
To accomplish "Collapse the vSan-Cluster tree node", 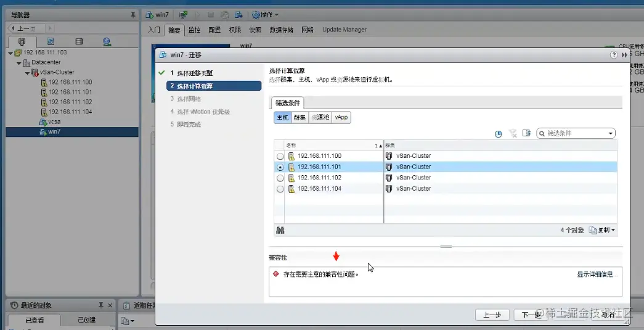I will tap(27, 73).
